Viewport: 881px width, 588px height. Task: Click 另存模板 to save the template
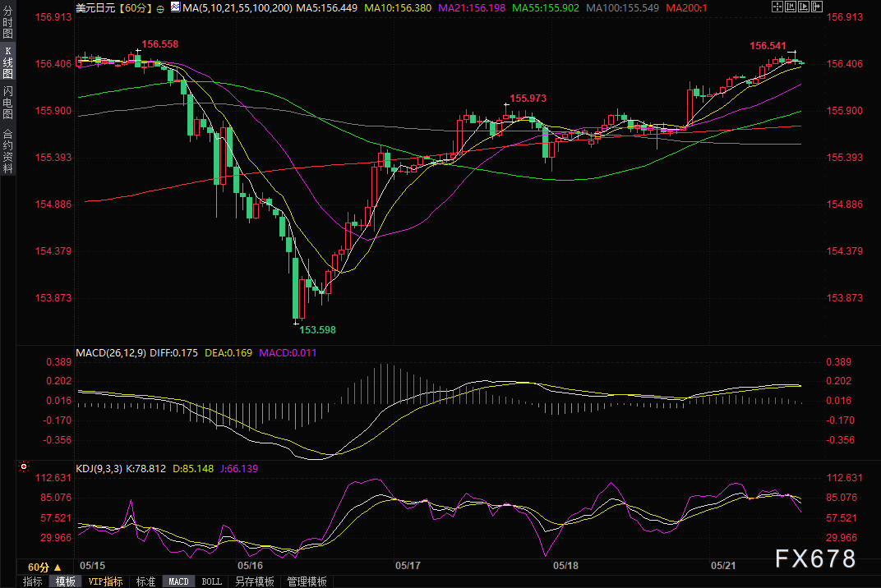[x=255, y=581]
